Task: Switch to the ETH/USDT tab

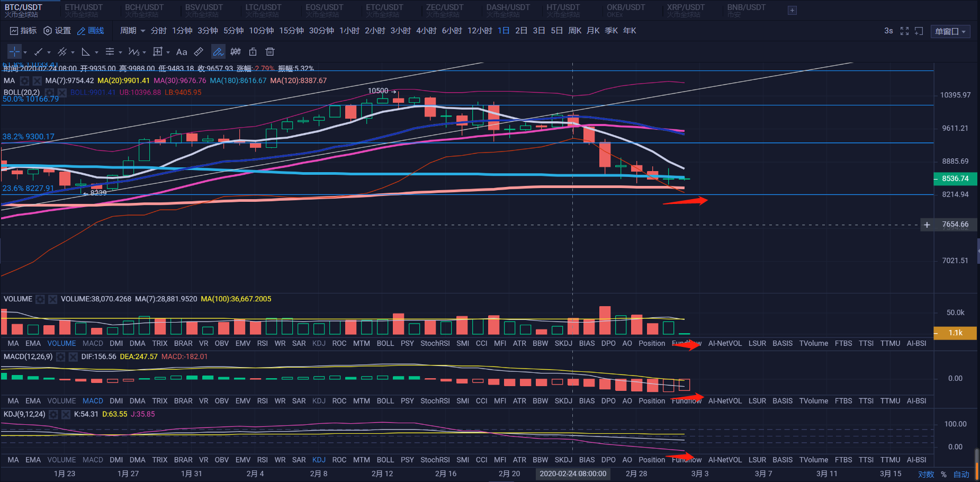Action: pyautogui.click(x=84, y=10)
